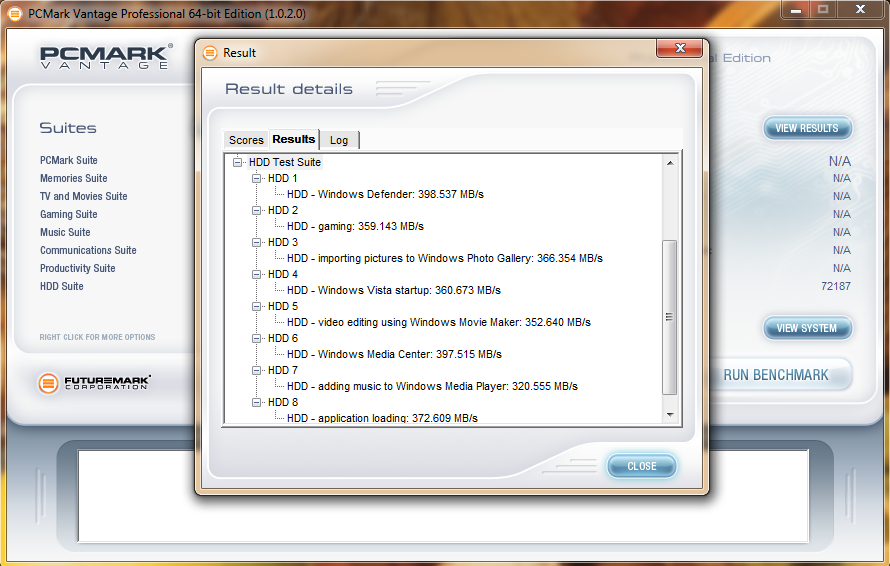
Task: Click the PCMark app icon in main title bar
Action: tap(15, 13)
